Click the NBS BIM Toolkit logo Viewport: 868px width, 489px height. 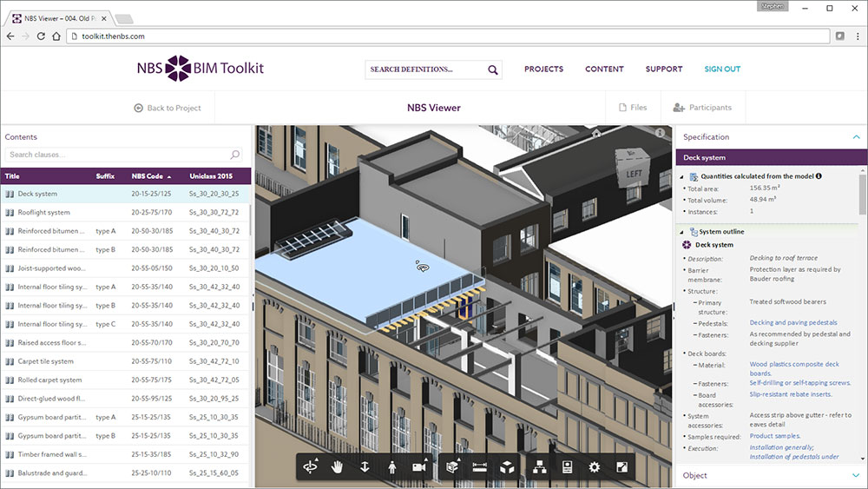201,68
